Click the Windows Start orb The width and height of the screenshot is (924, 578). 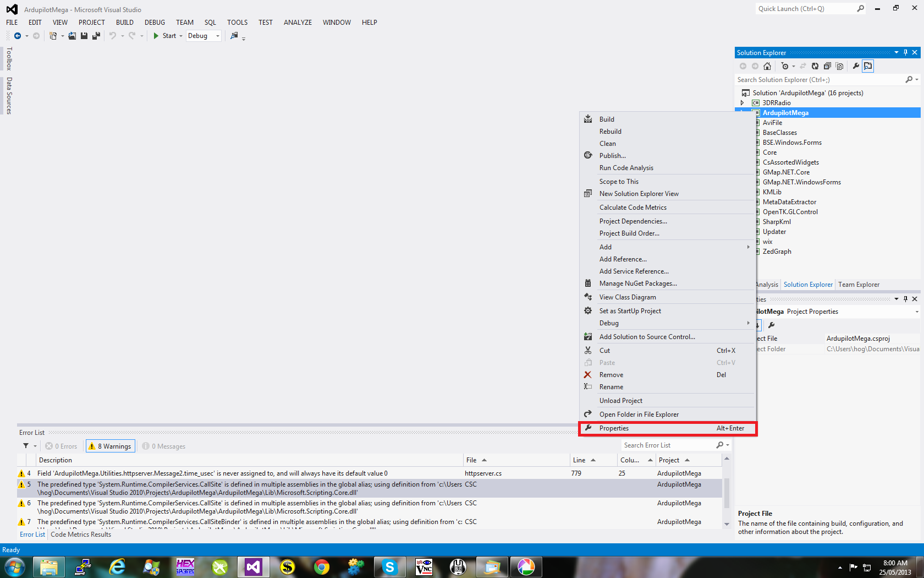pos(14,567)
